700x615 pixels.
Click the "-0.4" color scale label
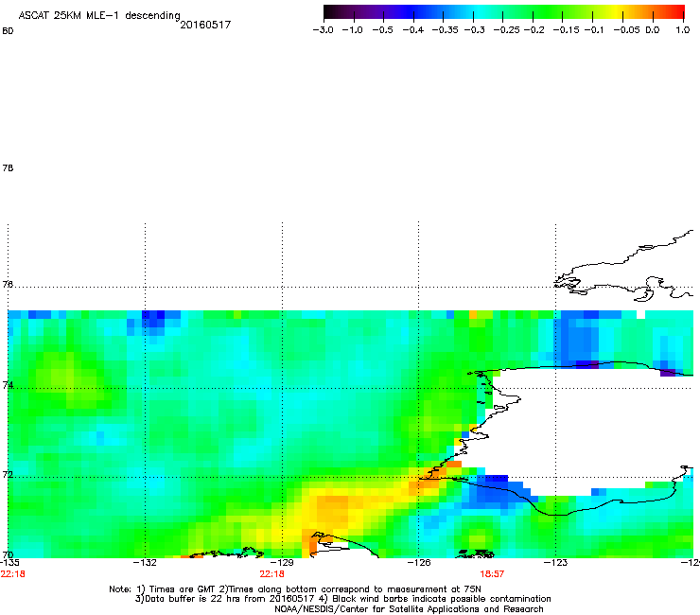413,30
